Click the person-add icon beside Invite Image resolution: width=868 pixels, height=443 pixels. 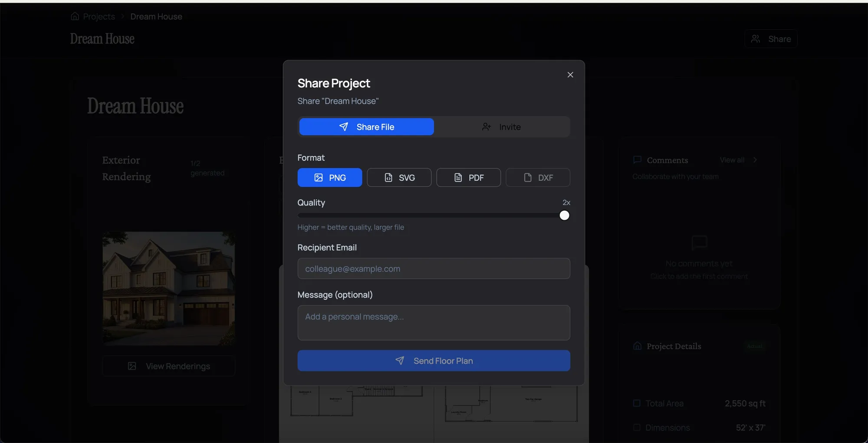[x=486, y=126]
